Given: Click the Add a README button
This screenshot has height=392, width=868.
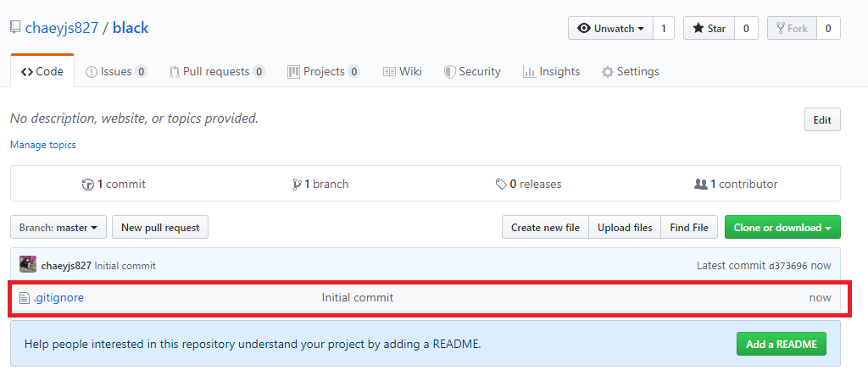Looking at the screenshot, I should click(x=781, y=344).
